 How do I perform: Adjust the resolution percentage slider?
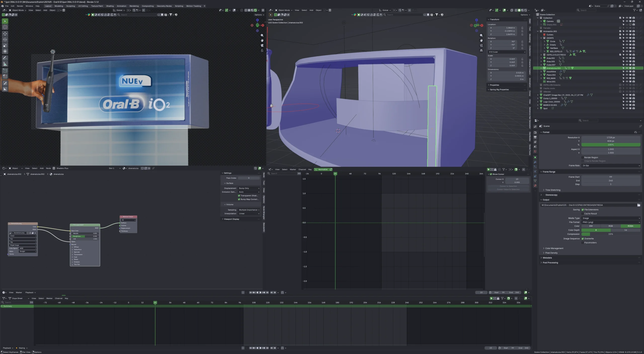[611, 145]
